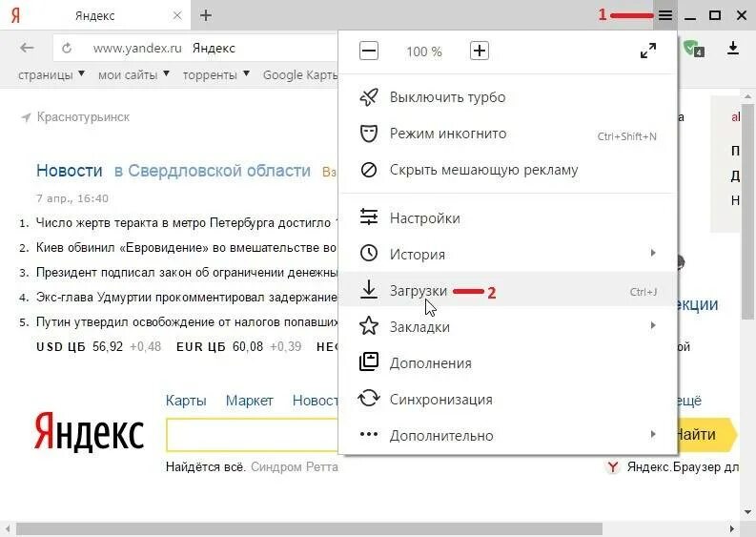Open news item Путин утвердил освобождение от налогов

coord(186,321)
